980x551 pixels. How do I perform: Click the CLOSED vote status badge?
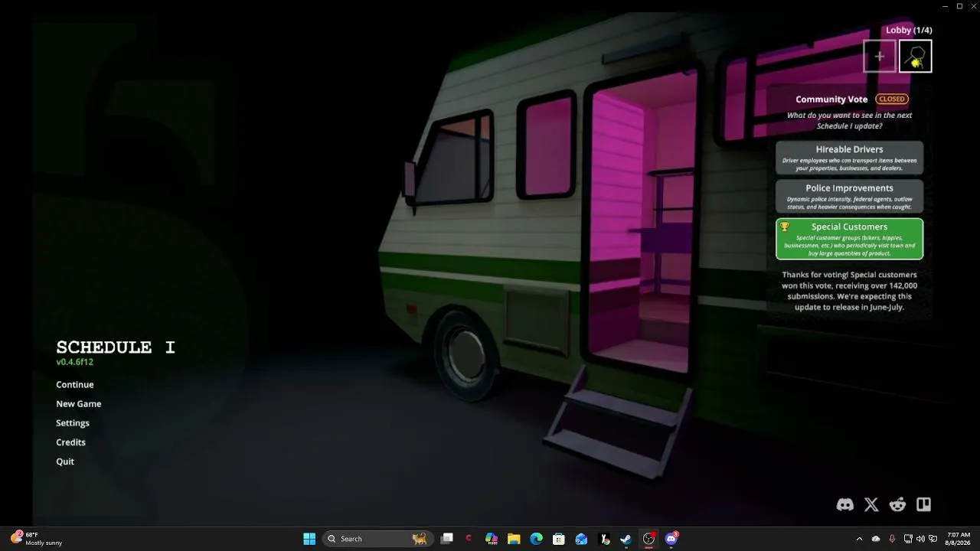(892, 99)
